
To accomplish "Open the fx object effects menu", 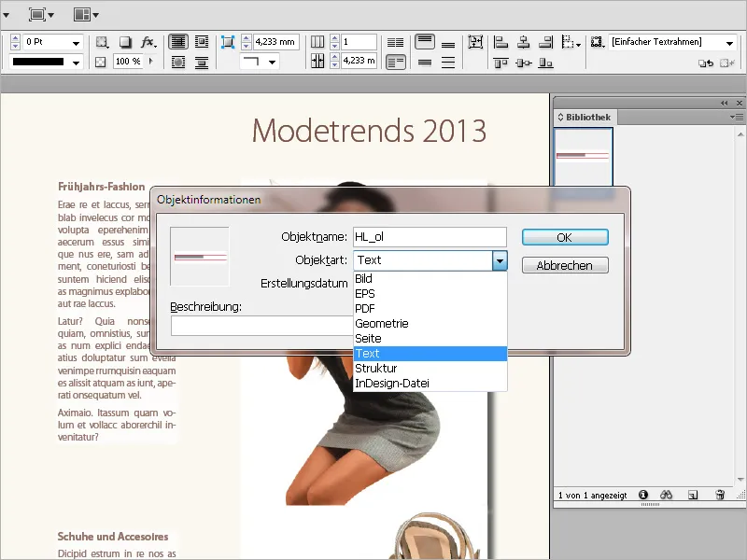I will click(x=149, y=42).
